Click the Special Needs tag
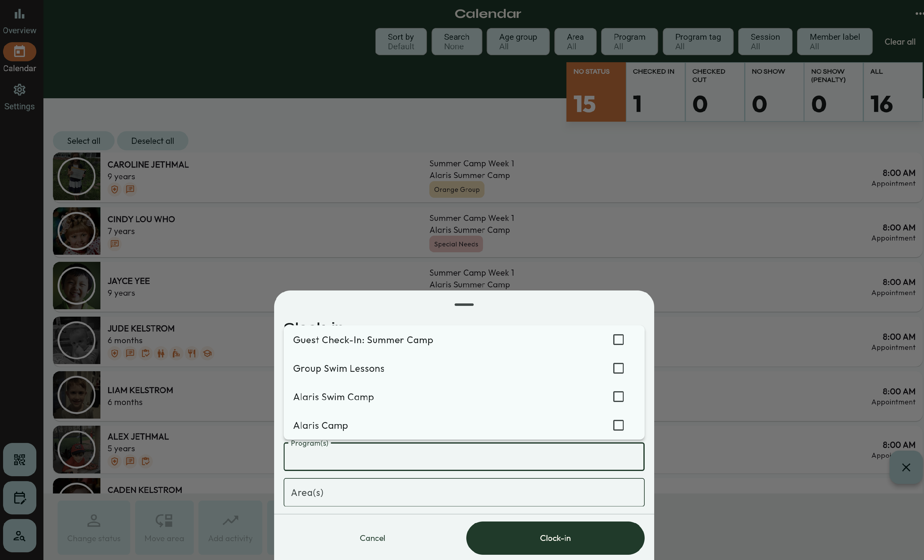The height and width of the screenshot is (560, 924). point(456,244)
